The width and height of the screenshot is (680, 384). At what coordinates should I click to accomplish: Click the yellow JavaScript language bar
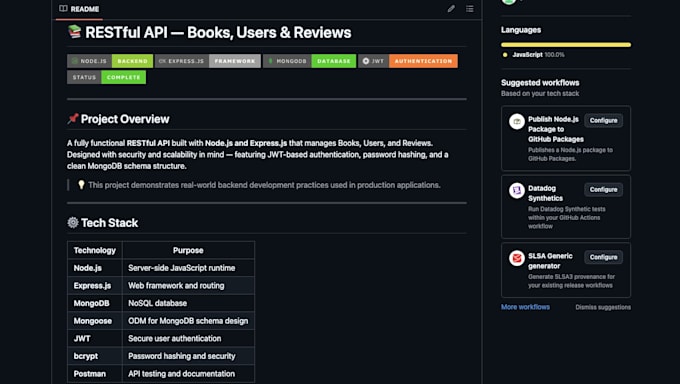(x=566, y=45)
